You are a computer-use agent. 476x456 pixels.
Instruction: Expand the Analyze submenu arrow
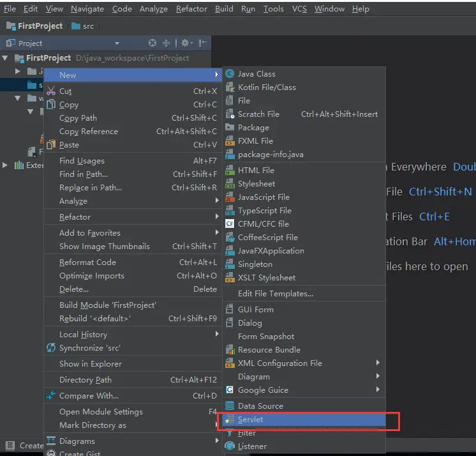tap(217, 201)
